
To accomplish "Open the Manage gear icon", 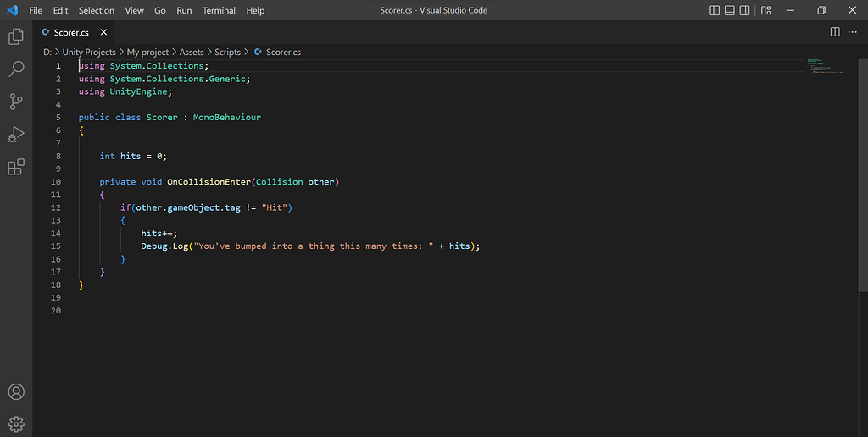I will (x=16, y=423).
